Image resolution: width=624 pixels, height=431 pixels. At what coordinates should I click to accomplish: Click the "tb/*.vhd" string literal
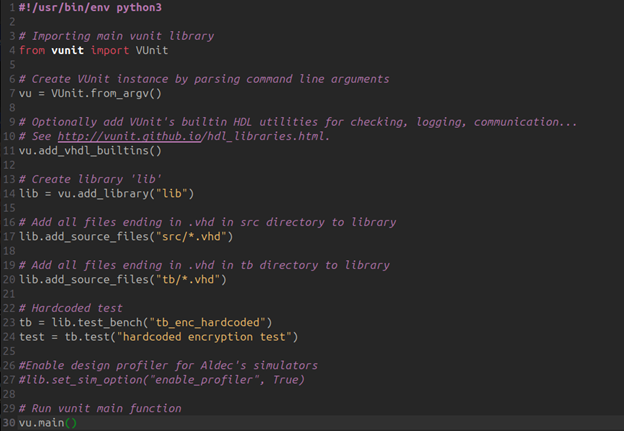[x=188, y=280]
